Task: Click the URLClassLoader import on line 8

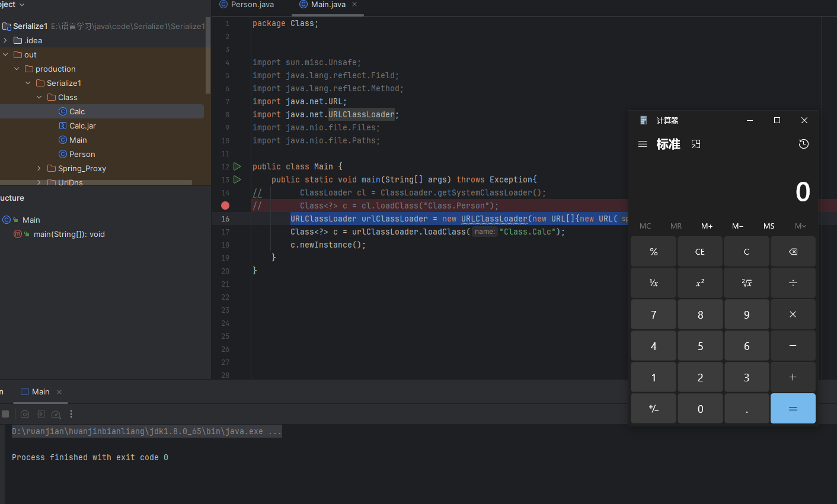Action: tap(362, 114)
